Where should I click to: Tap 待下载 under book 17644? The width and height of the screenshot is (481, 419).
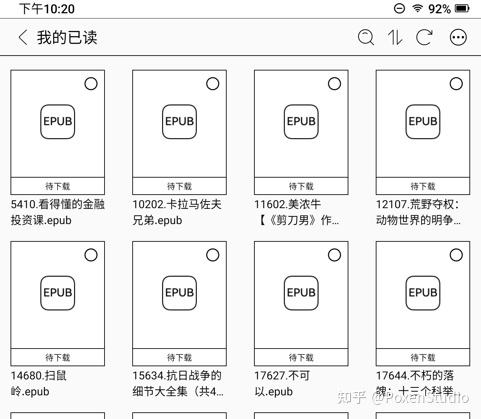pyautogui.click(x=423, y=357)
